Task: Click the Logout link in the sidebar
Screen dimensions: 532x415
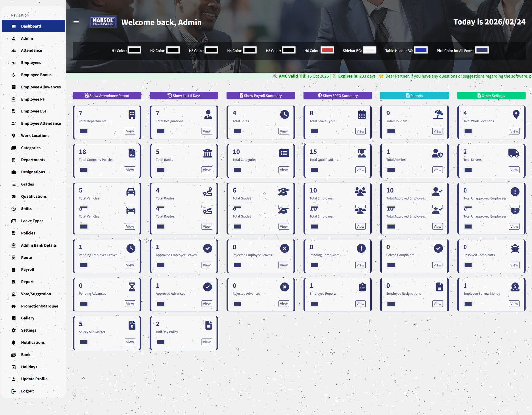Action: pyautogui.click(x=27, y=391)
